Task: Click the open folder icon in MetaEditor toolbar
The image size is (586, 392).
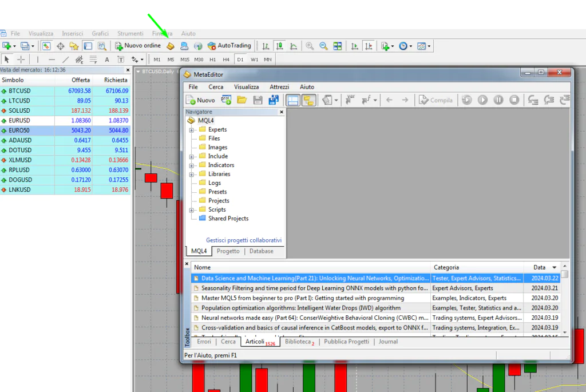Action: tap(242, 100)
